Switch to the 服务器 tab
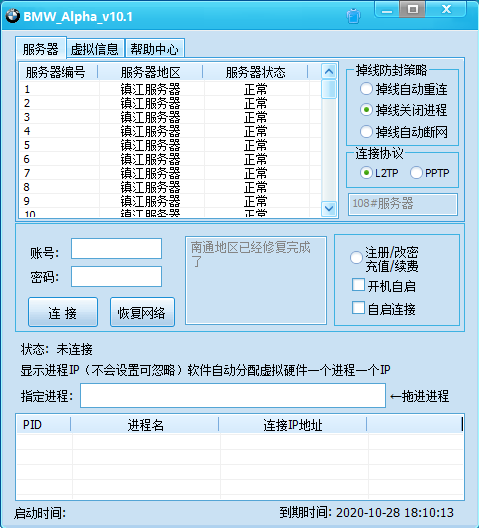This screenshot has width=479, height=528. tap(41, 49)
